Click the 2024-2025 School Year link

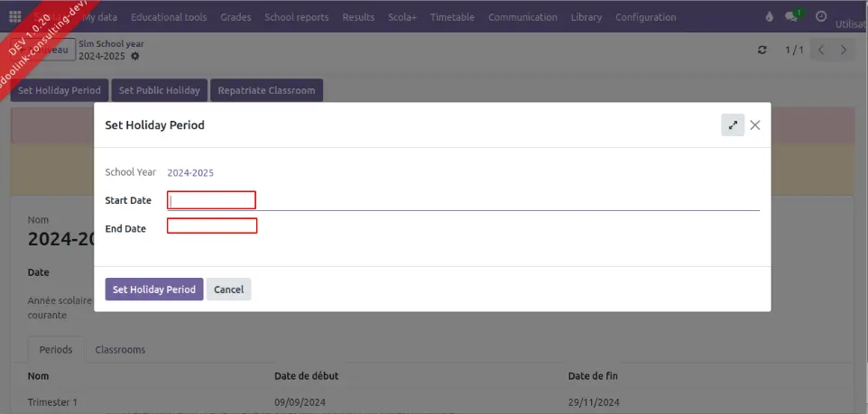click(x=190, y=172)
